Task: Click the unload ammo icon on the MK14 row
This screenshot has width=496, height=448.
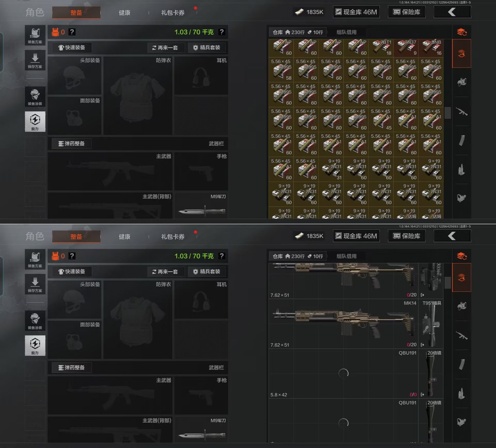Action: [422, 345]
